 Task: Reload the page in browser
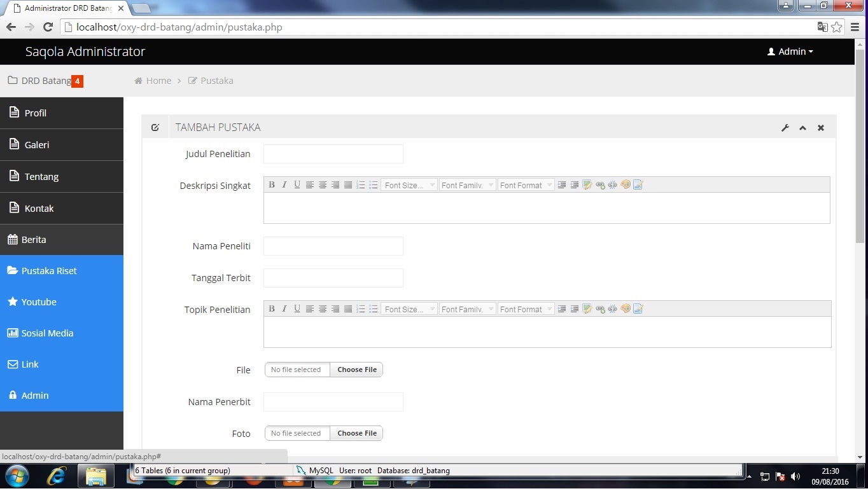point(48,27)
